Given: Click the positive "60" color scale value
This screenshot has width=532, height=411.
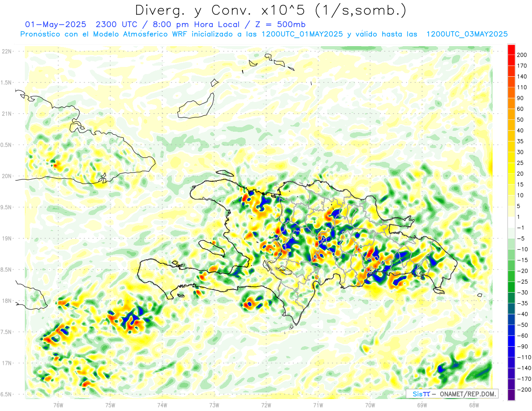Looking at the screenshot, I should click(x=520, y=109).
